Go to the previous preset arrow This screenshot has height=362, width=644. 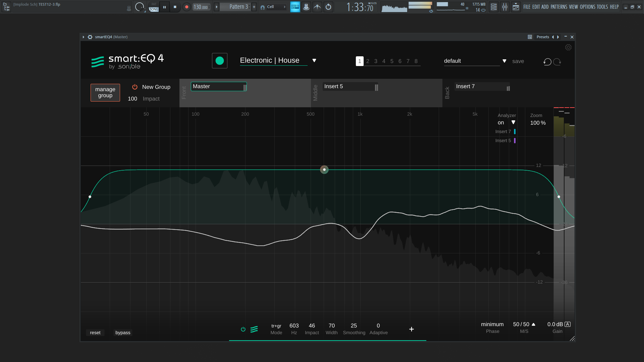pos(553,37)
